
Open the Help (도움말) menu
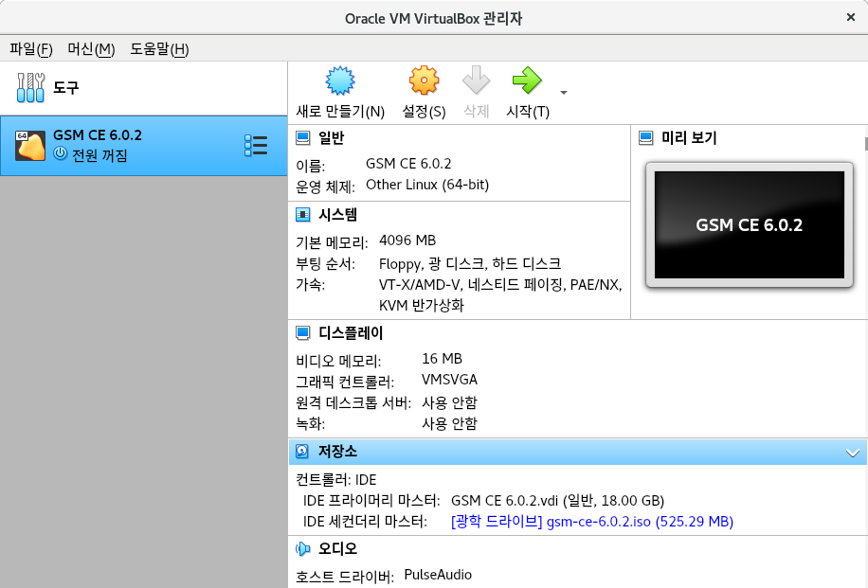[159, 49]
